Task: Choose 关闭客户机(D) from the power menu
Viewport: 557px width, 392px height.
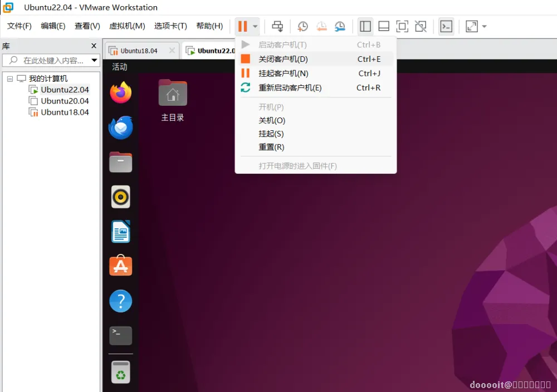Action: (285, 59)
